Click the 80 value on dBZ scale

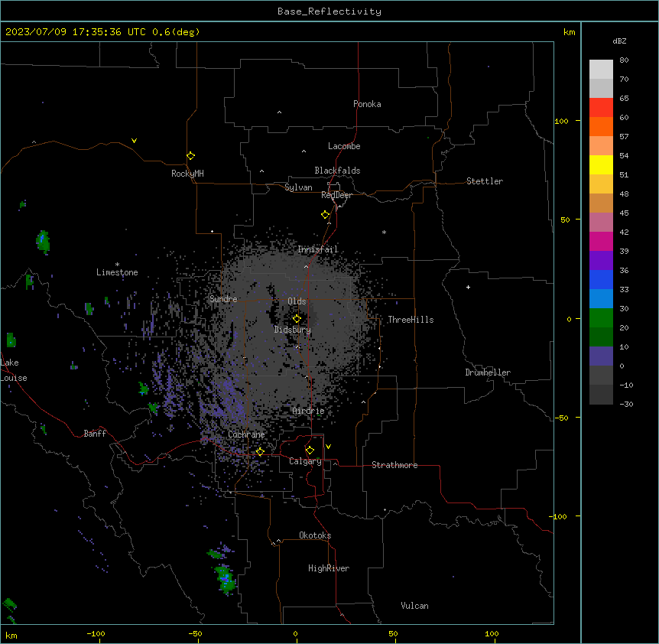coord(624,60)
